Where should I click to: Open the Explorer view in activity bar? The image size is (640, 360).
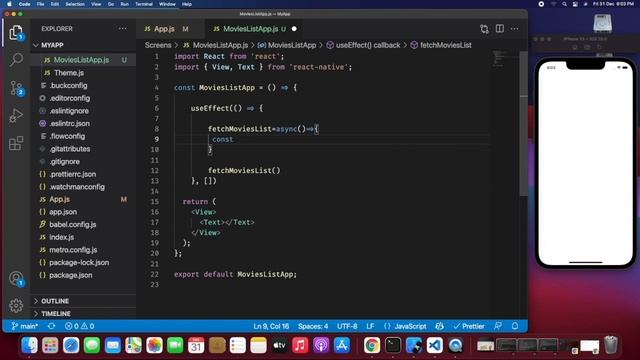point(16,33)
